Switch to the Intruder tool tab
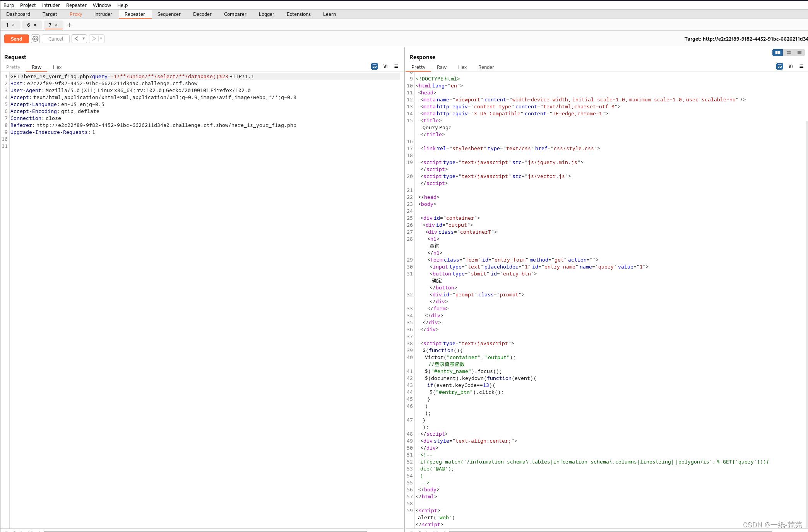Screen dimensions: 808x532 click(x=103, y=14)
